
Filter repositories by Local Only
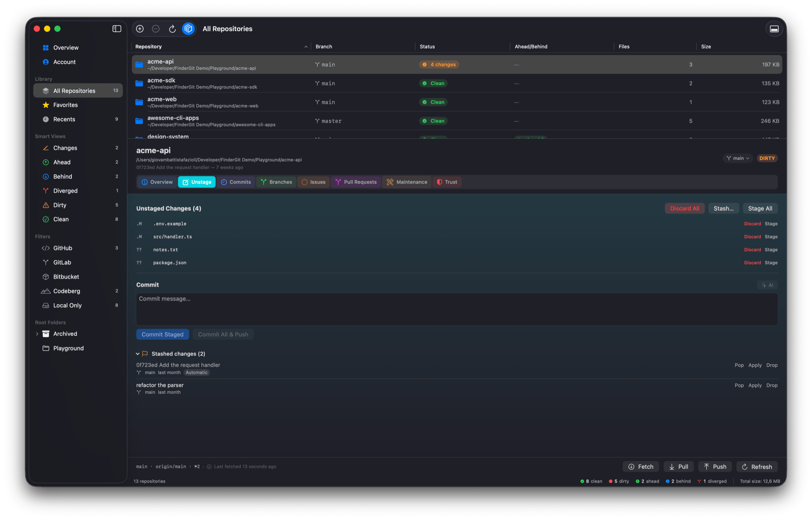pos(78,305)
